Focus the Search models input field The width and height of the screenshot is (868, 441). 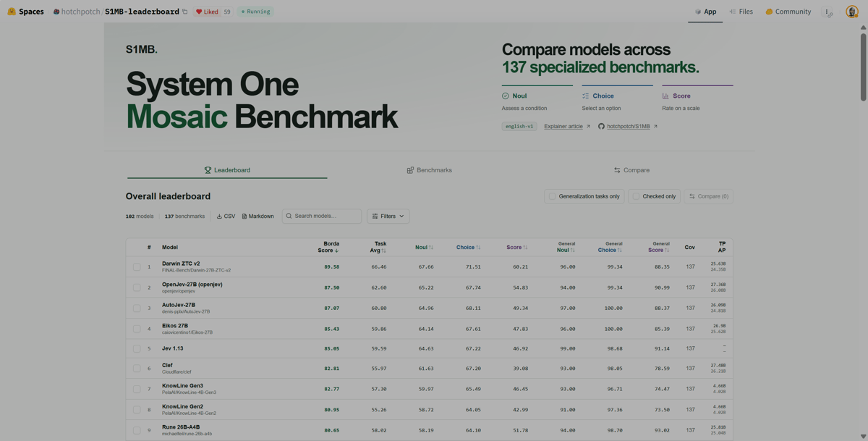[x=322, y=217]
